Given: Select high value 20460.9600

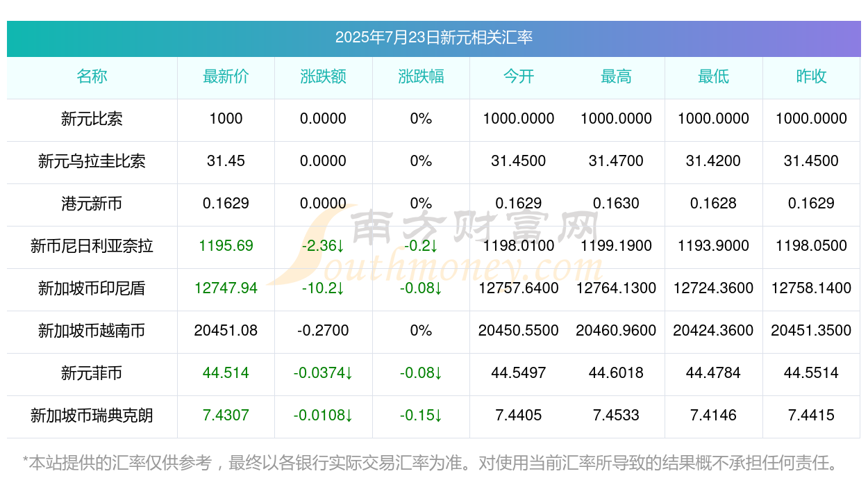Looking at the screenshot, I should click(x=616, y=331).
